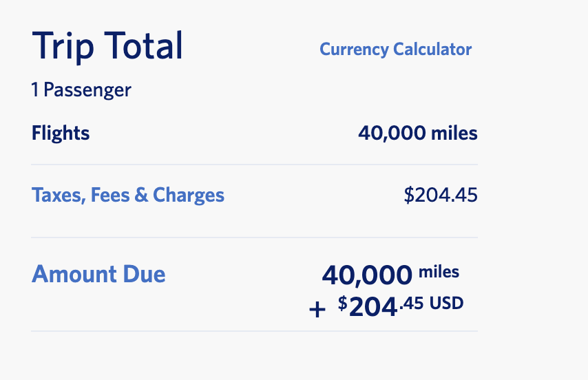This screenshot has width=588, height=380.
Task: Click the superscript dollar sign in Amount Due
Action: (342, 303)
